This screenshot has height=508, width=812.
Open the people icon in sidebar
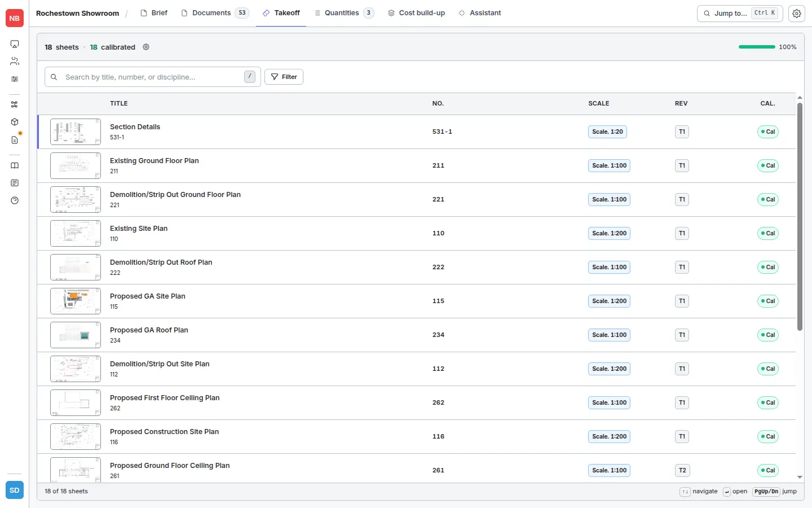[15, 62]
